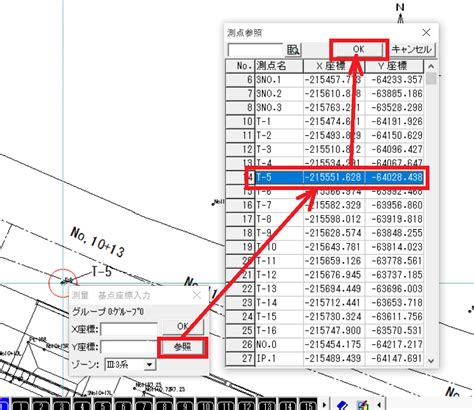Click the down arrow of the list scrollbar

(x=431, y=361)
